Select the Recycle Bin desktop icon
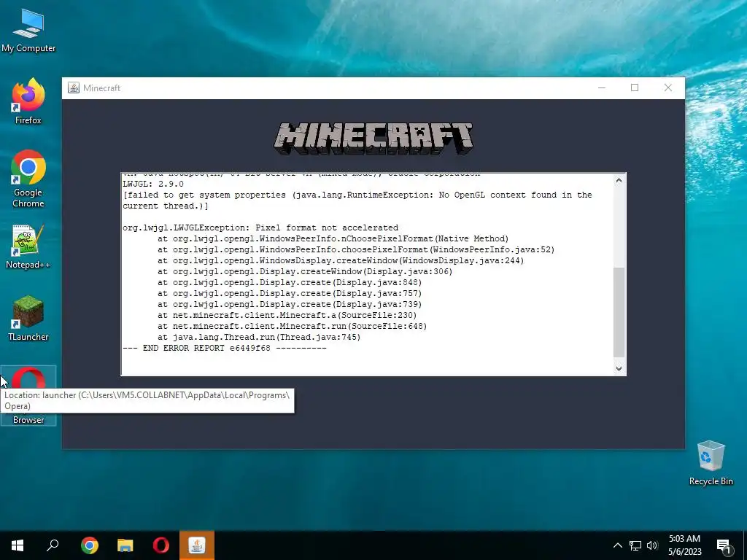This screenshot has width=747, height=560. [711, 463]
